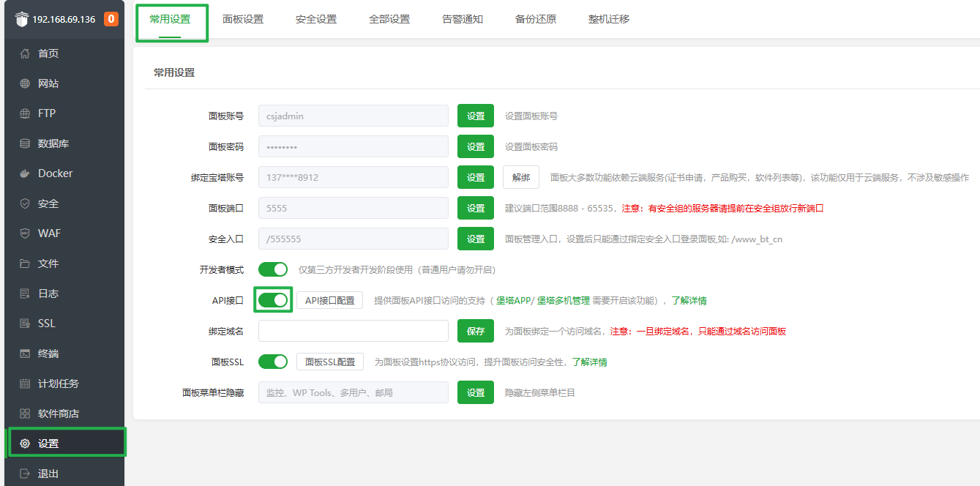Screen dimensions: 980x486
Task: Open the API接口配置 button
Action: tap(329, 300)
